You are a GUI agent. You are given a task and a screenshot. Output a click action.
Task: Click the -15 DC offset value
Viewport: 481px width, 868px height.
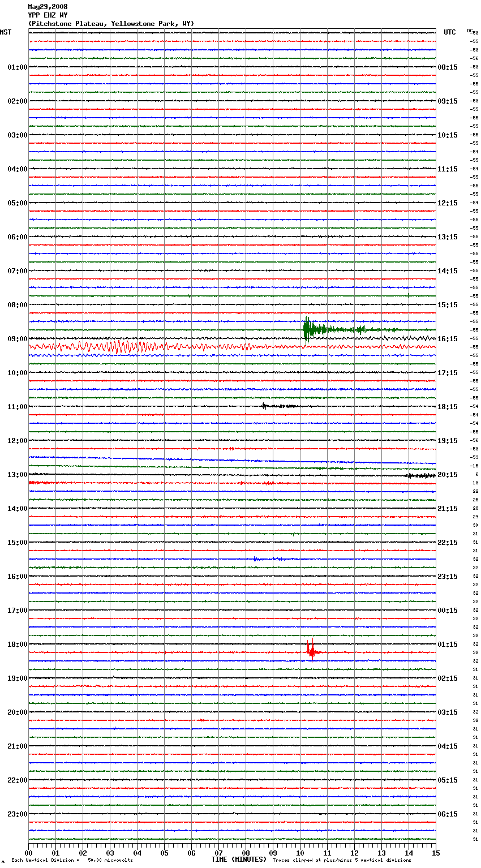click(474, 466)
